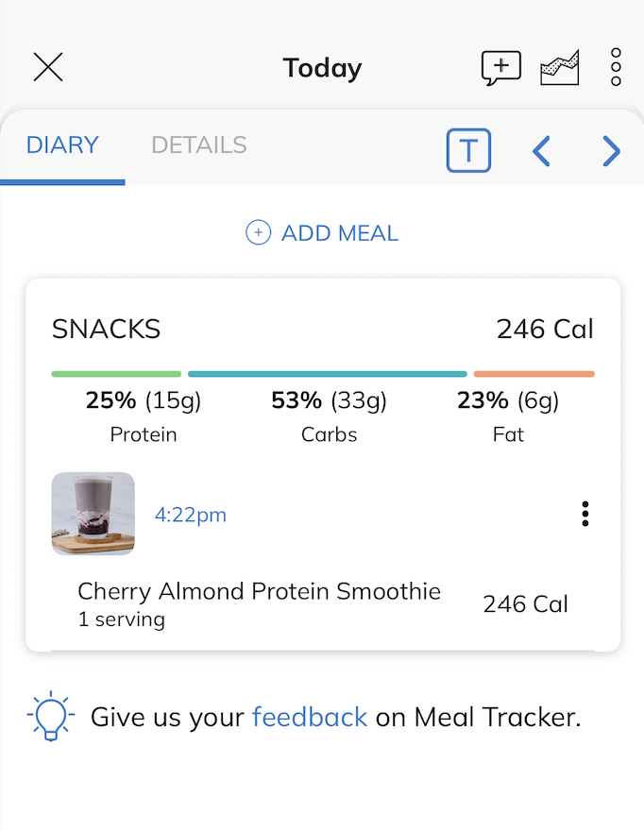Open the top-right three-dot options menu
The image size is (644, 831).
click(x=616, y=68)
